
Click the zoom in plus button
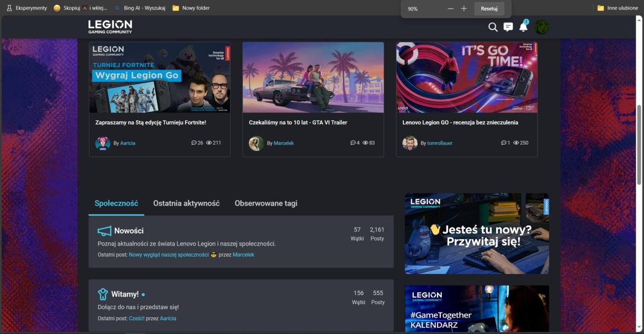[464, 9]
